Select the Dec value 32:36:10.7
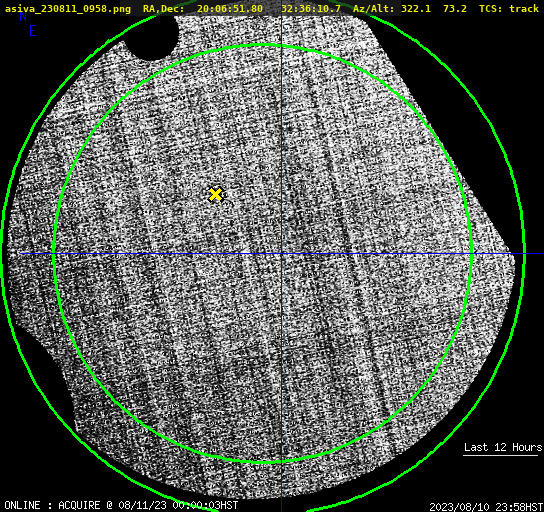The width and height of the screenshot is (544, 512). click(x=311, y=8)
